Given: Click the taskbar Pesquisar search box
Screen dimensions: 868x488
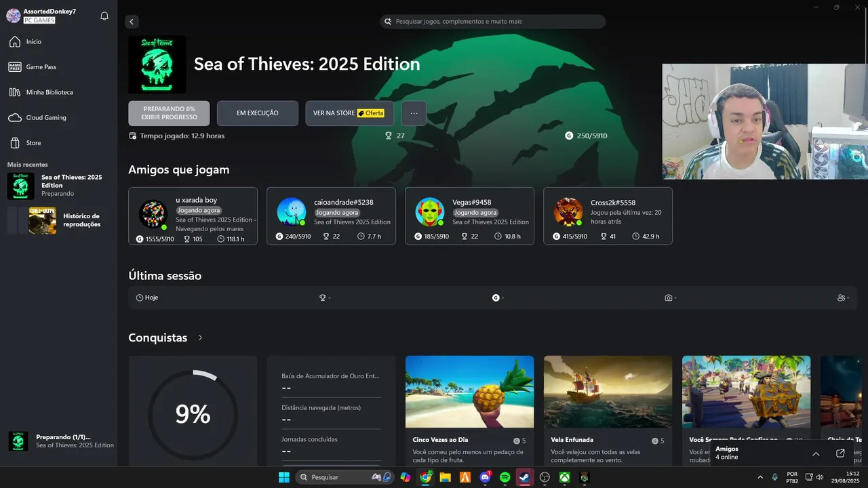Looking at the screenshot, I should (346, 477).
